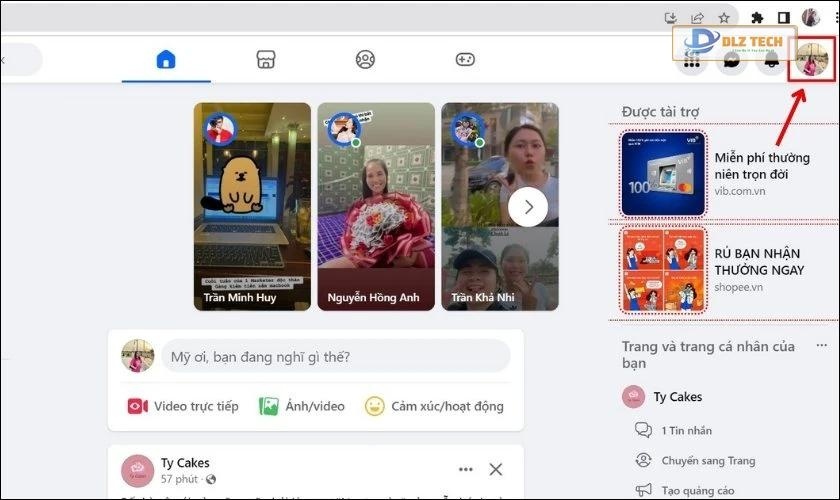
Task: Click the Ty Cakes post avatar
Action: [138, 471]
